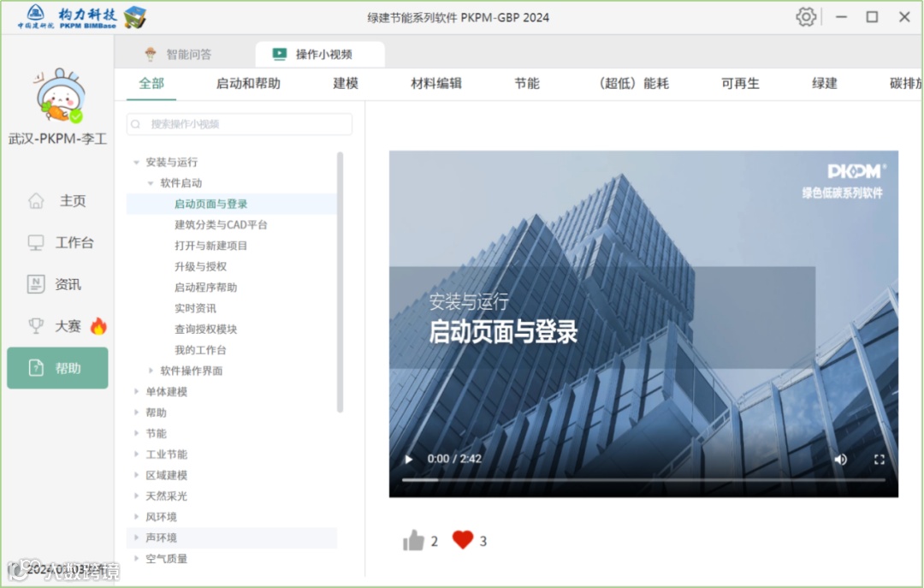Select the (超低)能耗 category tab
924x588 pixels.
(633, 83)
